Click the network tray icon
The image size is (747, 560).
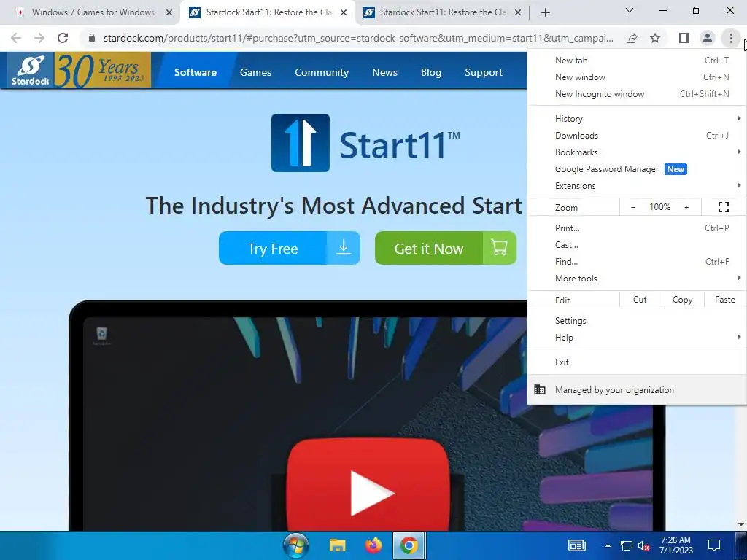pyautogui.click(x=627, y=545)
